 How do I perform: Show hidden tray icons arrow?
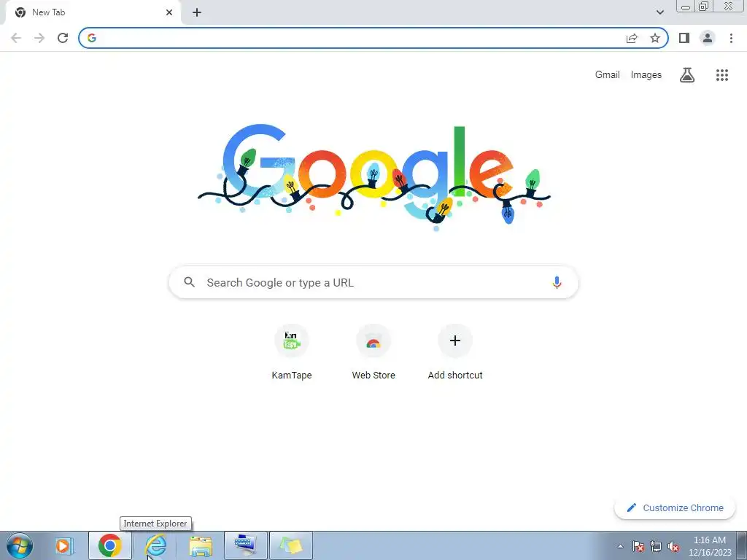click(620, 546)
